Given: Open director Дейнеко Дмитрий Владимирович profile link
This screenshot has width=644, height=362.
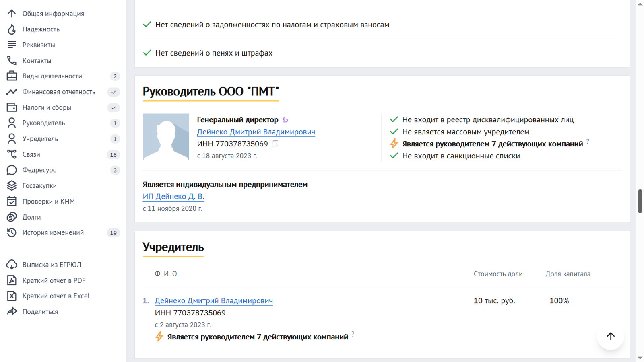Looking at the screenshot, I should [256, 132].
